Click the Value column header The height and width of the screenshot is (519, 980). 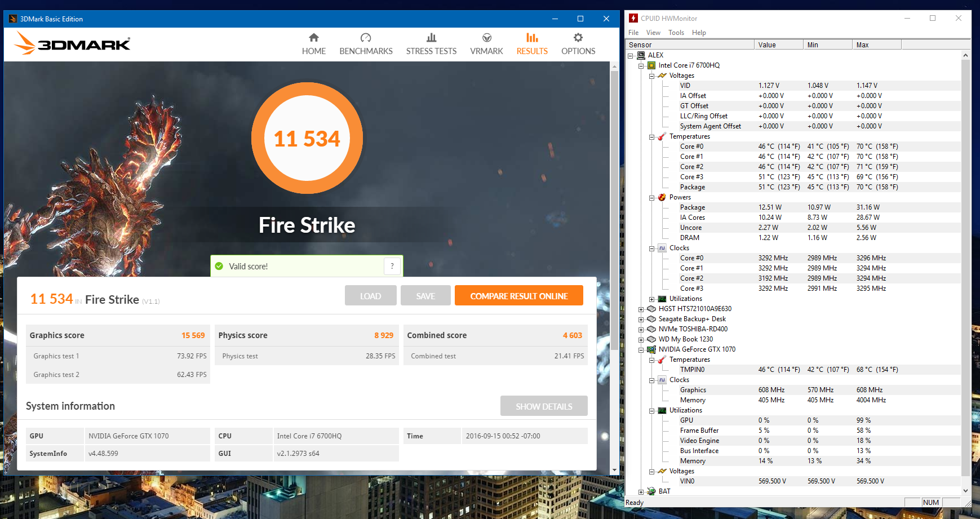point(778,45)
